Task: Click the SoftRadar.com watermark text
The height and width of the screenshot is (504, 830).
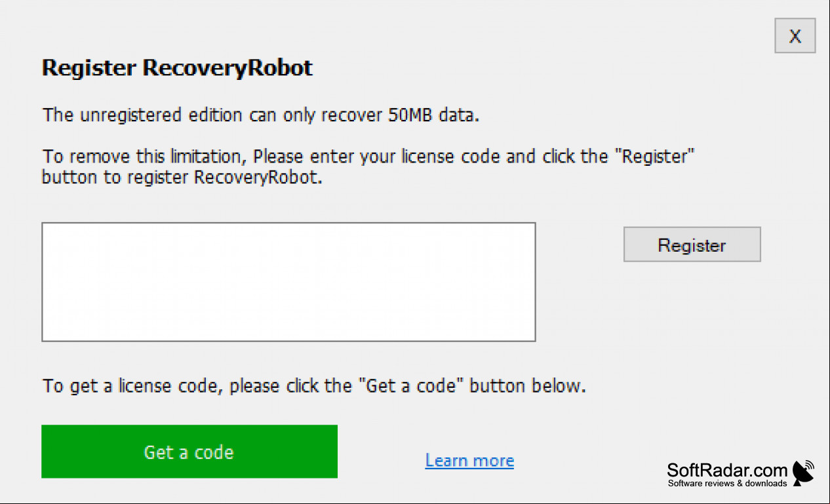Action: (x=727, y=470)
